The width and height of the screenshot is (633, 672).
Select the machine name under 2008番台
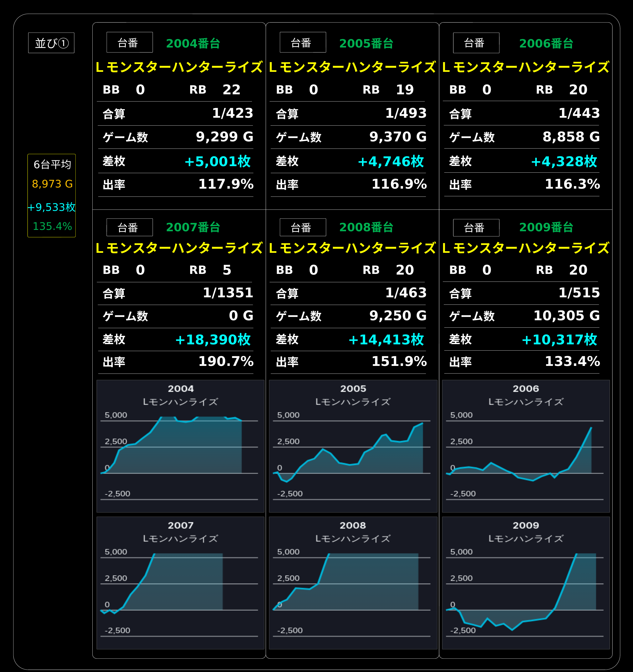coord(352,248)
